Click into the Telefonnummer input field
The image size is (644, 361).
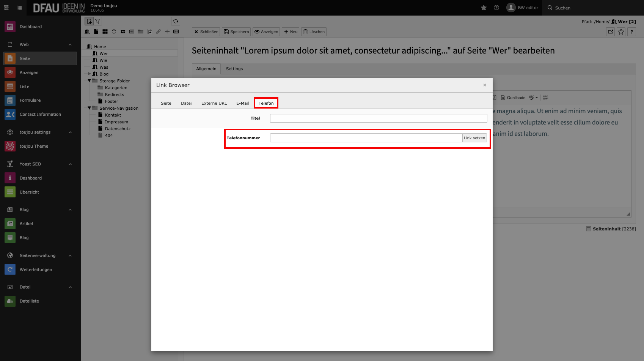366,138
